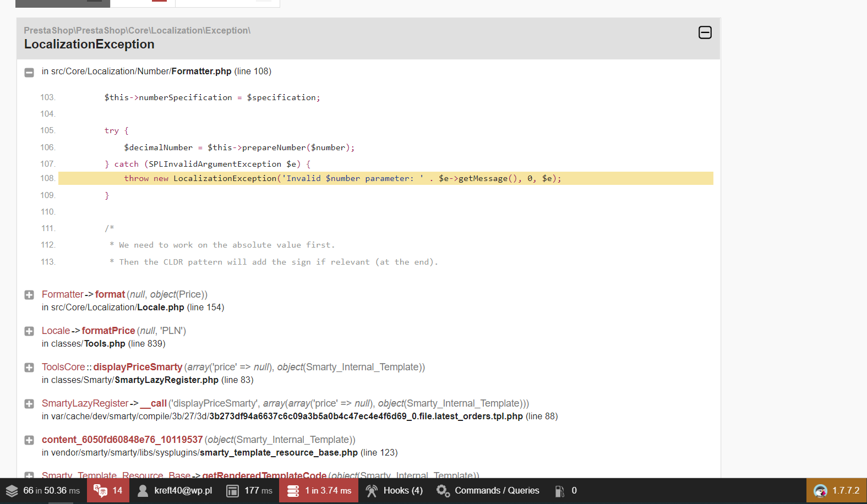This screenshot has height=504, width=867.
Task: Open the Hooks (4) toolbar panel
Action: pyautogui.click(x=394, y=490)
